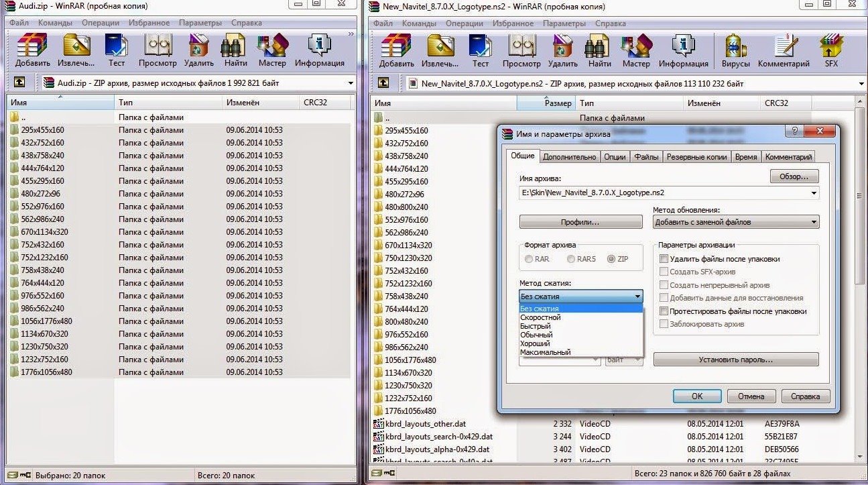Click Извлечь icon in right WinRAR window
The height and width of the screenshot is (485, 868).
440,50
